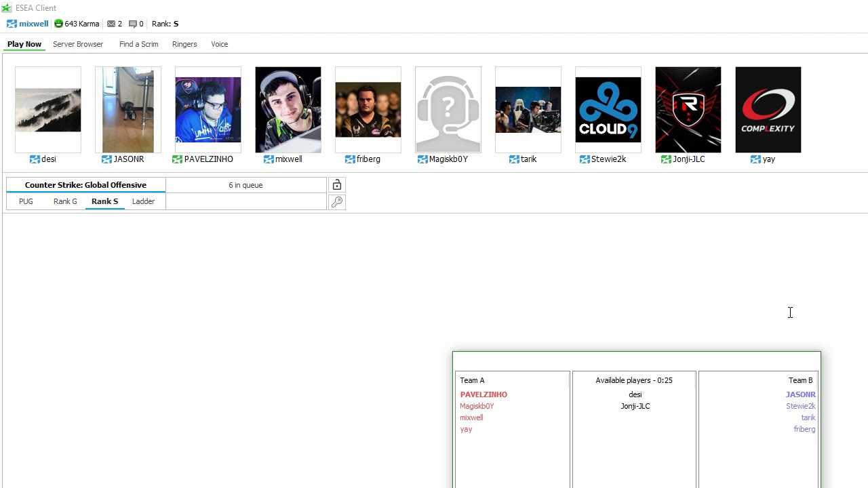
Task: Switch to the Play Now tab
Action: pyautogui.click(x=24, y=44)
